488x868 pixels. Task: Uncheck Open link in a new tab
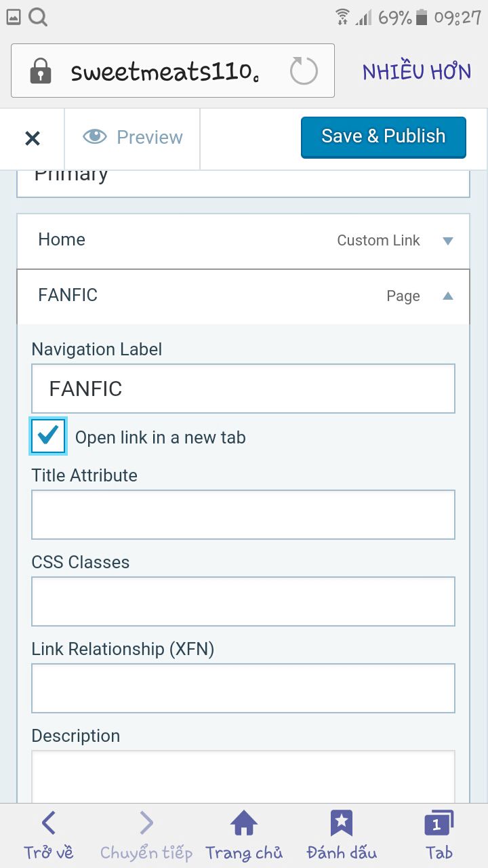pos(49,436)
